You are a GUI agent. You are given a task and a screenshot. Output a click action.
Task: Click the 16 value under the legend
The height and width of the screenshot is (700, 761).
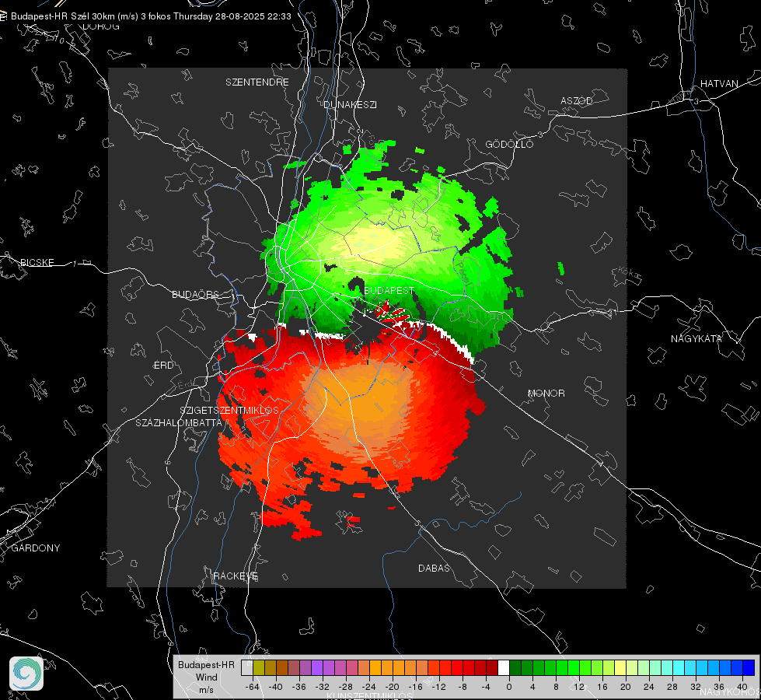click(602, 687)
